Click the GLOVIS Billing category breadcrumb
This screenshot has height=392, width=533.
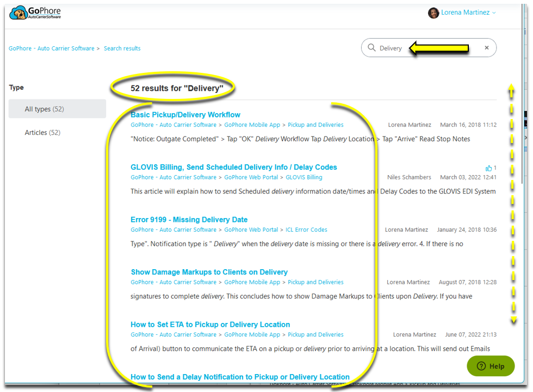(304, 177)
